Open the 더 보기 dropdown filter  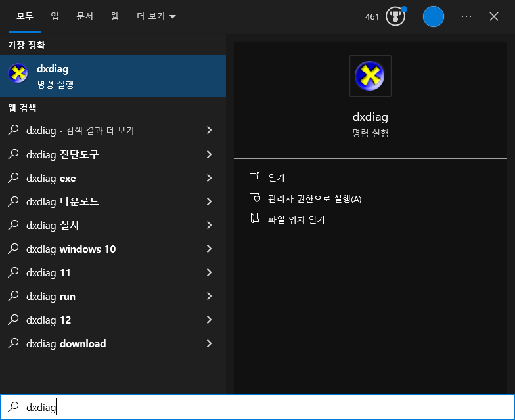point(156,16)
